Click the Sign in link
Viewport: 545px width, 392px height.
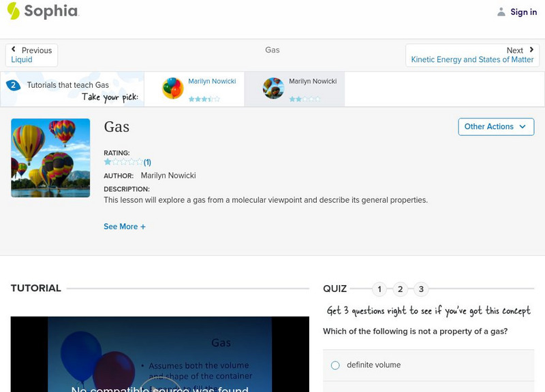(x=523, y=12)
